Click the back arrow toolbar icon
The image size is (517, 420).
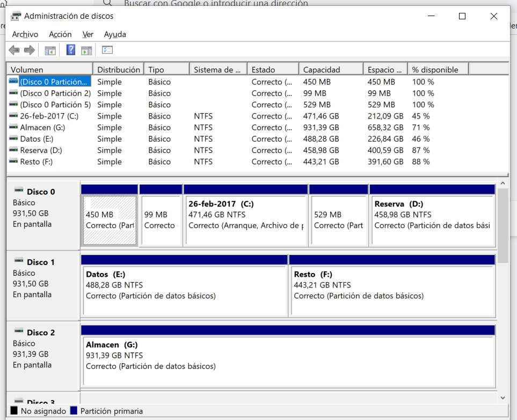click(14, 50)
